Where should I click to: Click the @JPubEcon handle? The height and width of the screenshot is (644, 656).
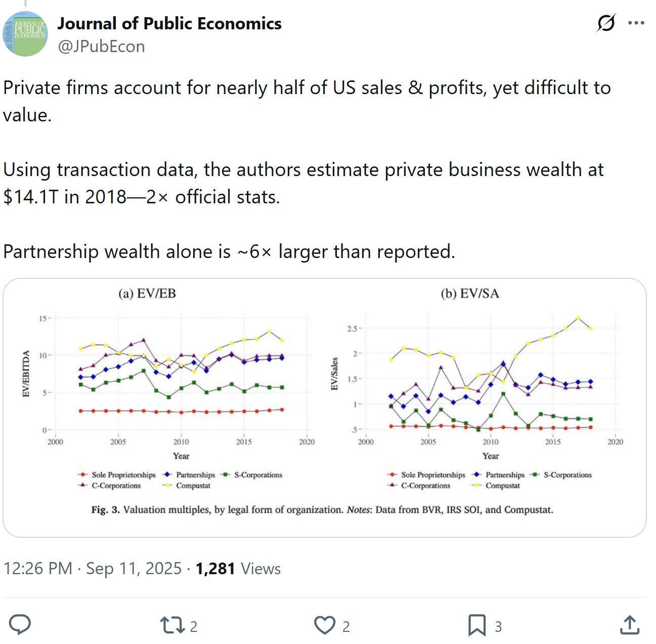pos(101,47)
